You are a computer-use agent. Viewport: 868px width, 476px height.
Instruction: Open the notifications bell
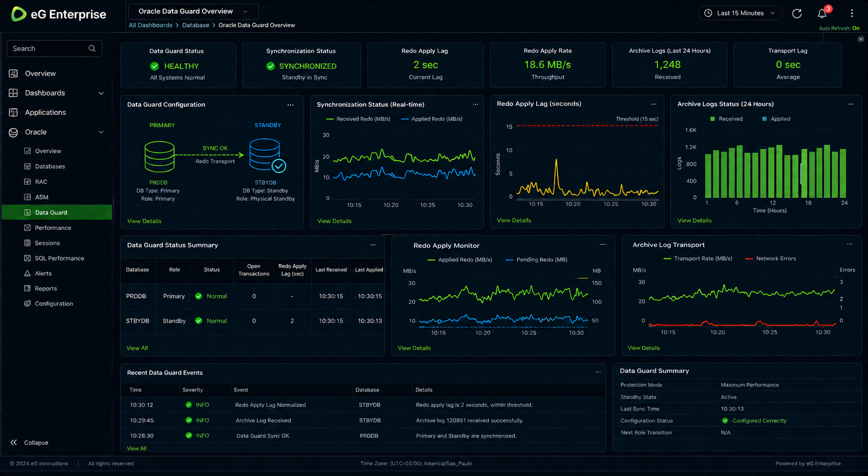click(822, 13)
